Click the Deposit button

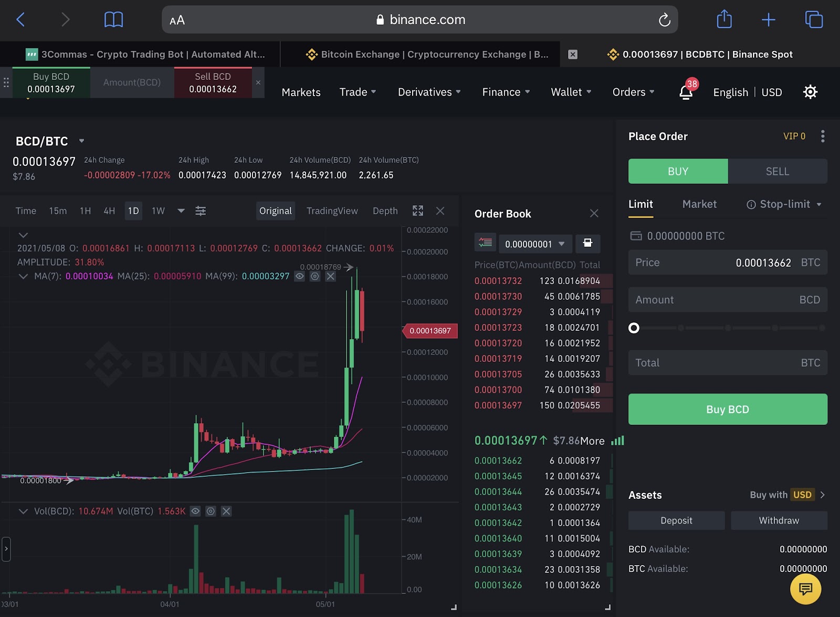point(676,520)
